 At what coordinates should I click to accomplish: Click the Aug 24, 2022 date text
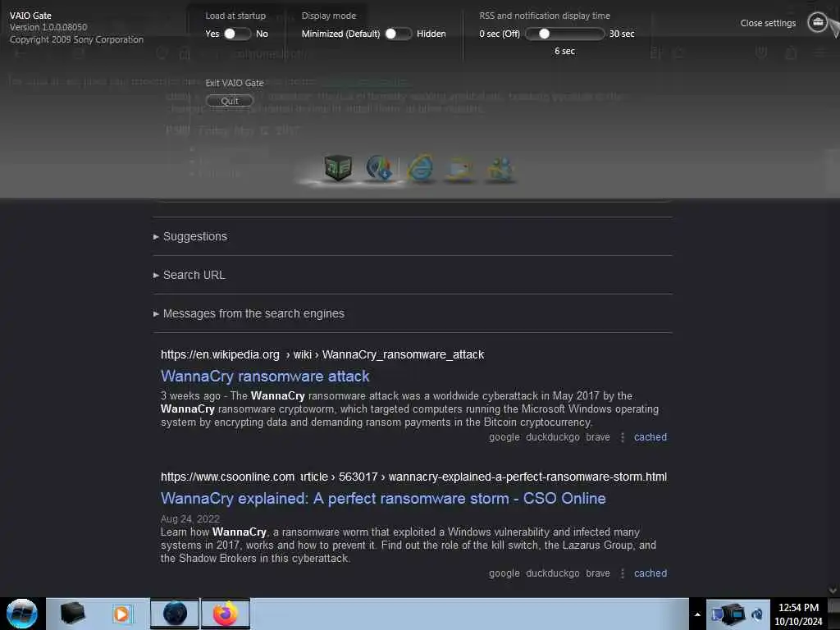click(x=190, y=518)
